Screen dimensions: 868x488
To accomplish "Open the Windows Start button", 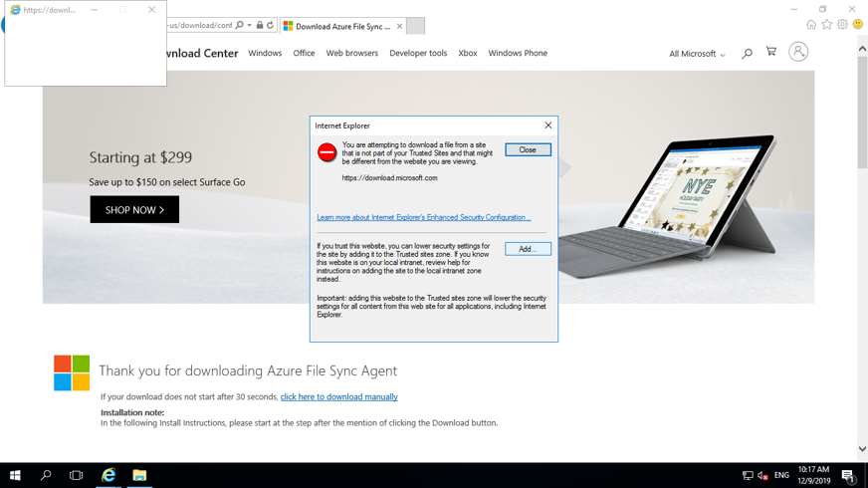I will 15,475.
